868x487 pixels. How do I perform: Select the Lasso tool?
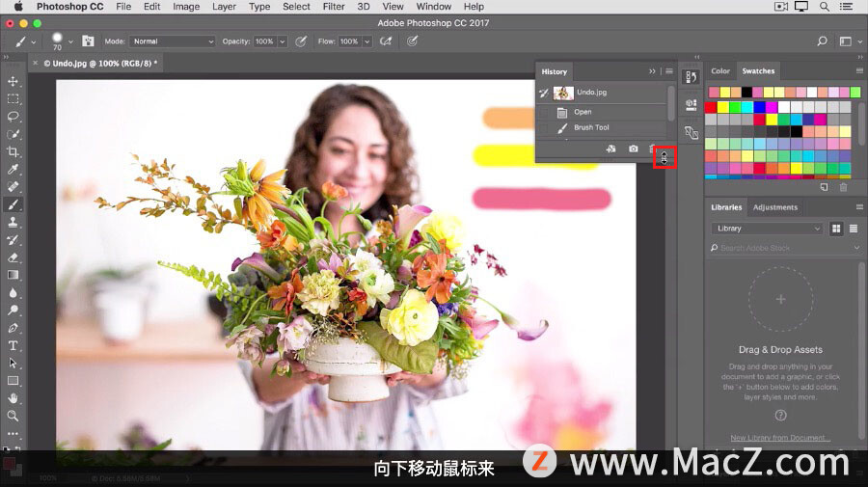click(x=13, y=117)
